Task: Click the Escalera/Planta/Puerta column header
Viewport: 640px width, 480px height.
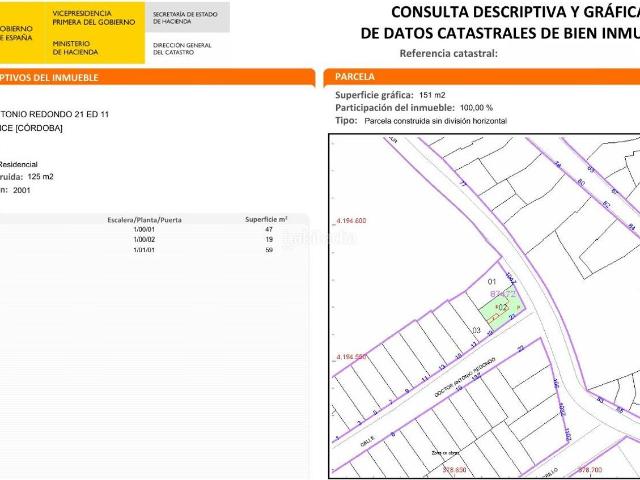Action: click(x=144, y=218)
